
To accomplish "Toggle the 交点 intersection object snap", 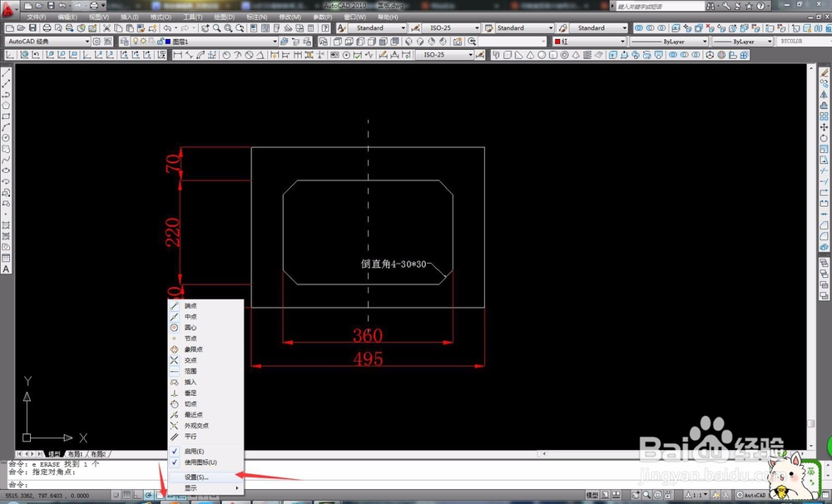I will coord(206,360).
